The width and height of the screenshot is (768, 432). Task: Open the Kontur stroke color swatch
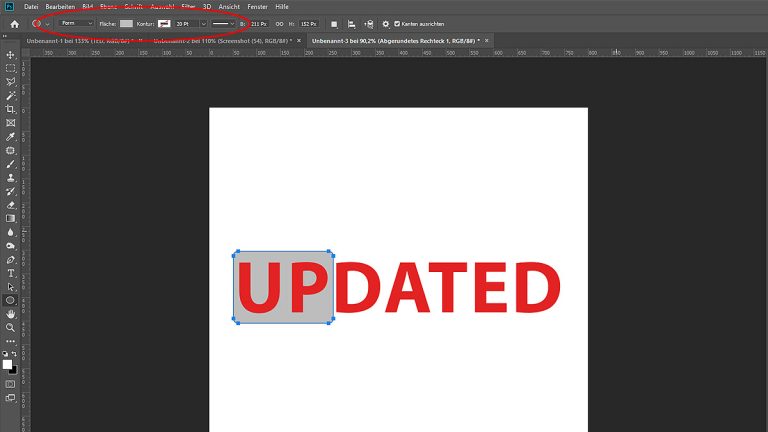coord(164,24)
